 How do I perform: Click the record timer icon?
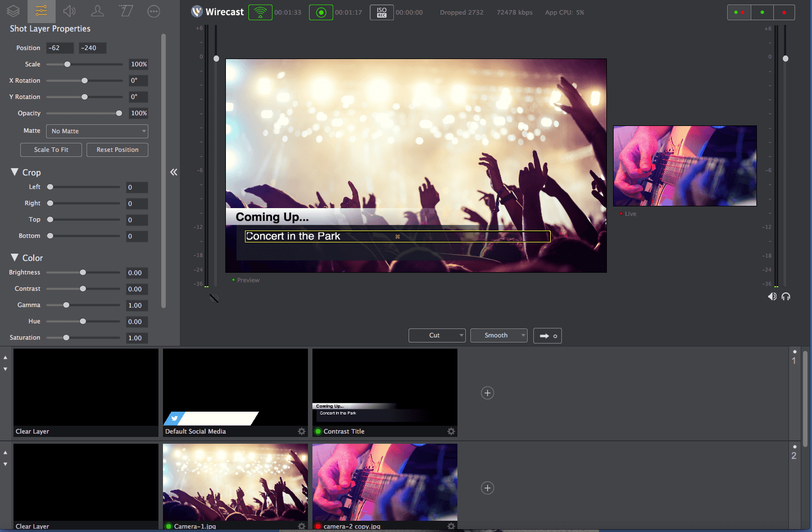[x=321, y=12]
